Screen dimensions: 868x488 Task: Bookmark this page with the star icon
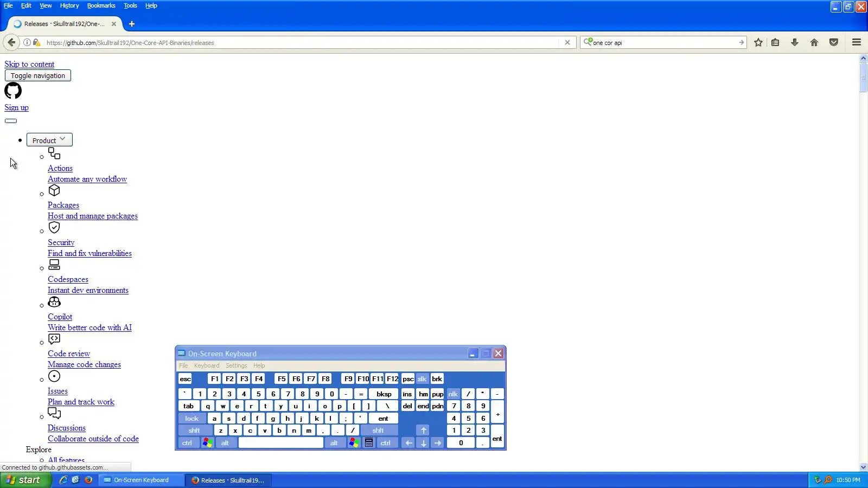click(x=758, y=42)
